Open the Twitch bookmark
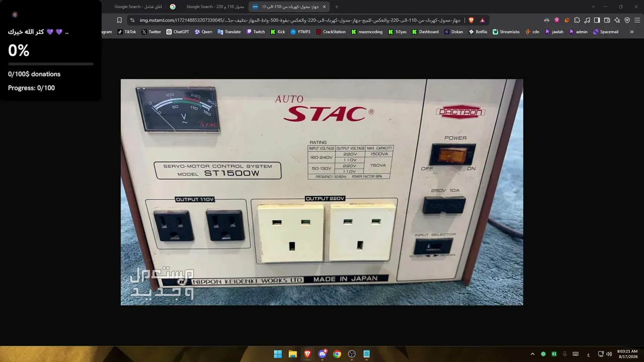The height and width of the screenshot is (362, 644). pos(256,32)
